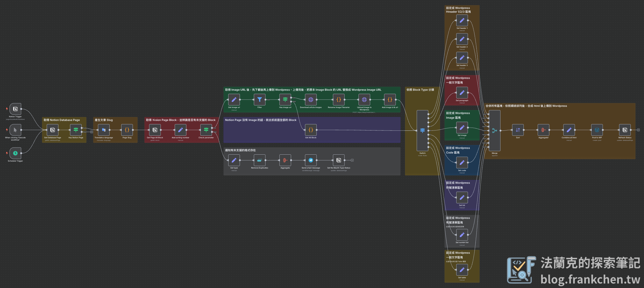Open the Remove Duplicates node
This screenshot has height=288, width=644.
260,160
